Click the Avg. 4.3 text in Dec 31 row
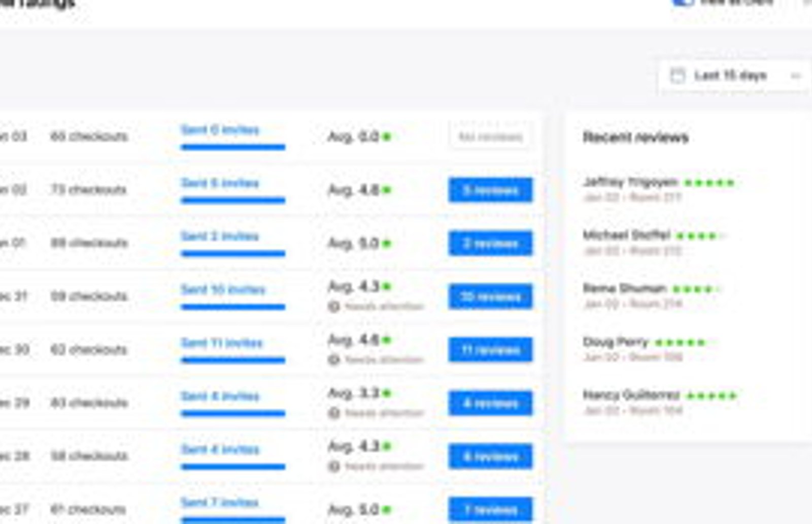Image resolution: width=812 pixels, height=524 pixels. [354, 286]
